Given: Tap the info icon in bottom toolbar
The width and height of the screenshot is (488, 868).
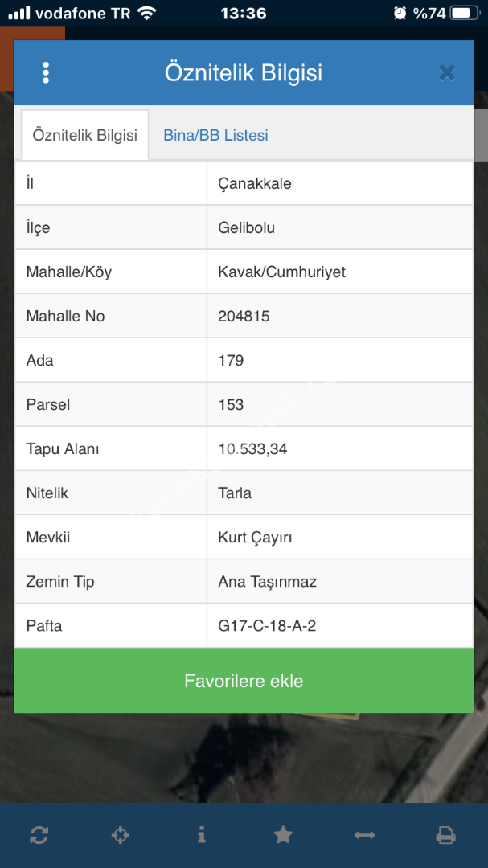Looking at the screenshot, I should pyautogui.click(x=202, y=835).
